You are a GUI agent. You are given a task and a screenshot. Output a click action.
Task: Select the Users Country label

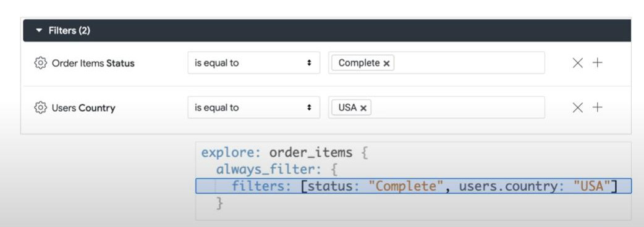coord(83,108)
